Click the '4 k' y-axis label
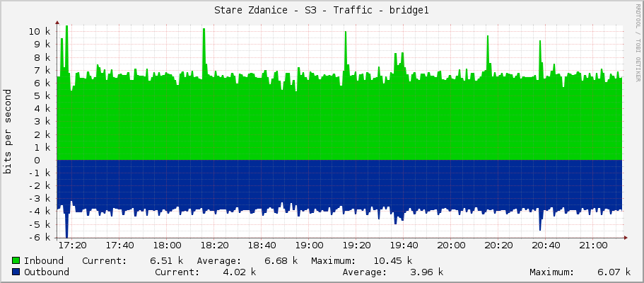Screen dimensions: 644x283 tap(43, 109)
